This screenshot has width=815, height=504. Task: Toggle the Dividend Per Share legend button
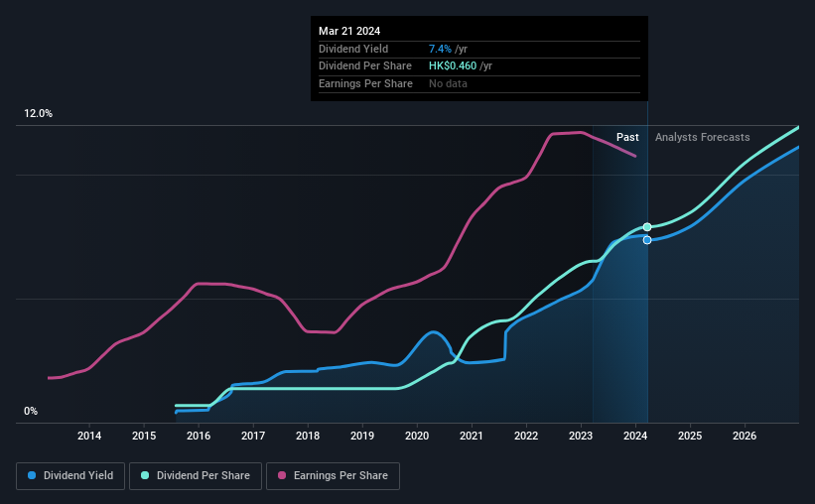coord(196,476)
